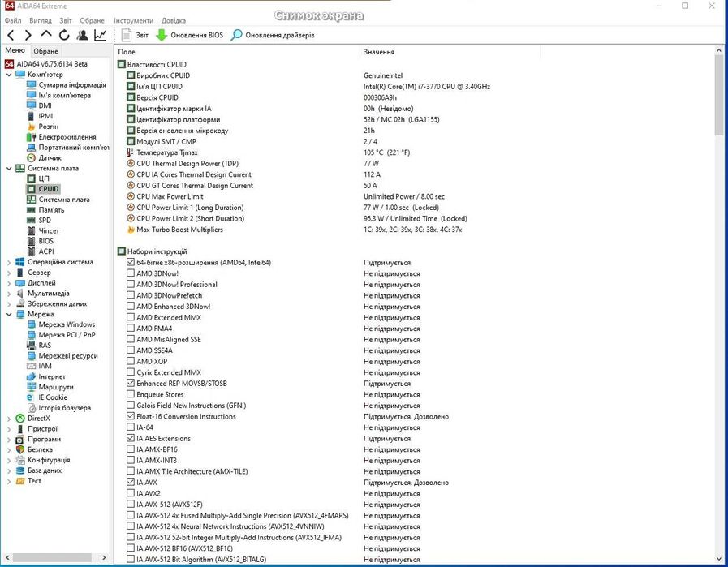Open the SPD tree item

45,220
